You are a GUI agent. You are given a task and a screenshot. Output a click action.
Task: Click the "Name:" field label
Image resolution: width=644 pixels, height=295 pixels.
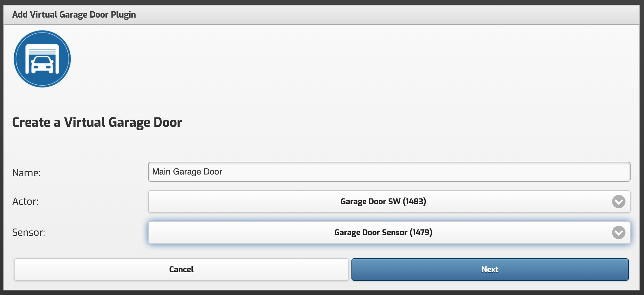tap(26, 173)
